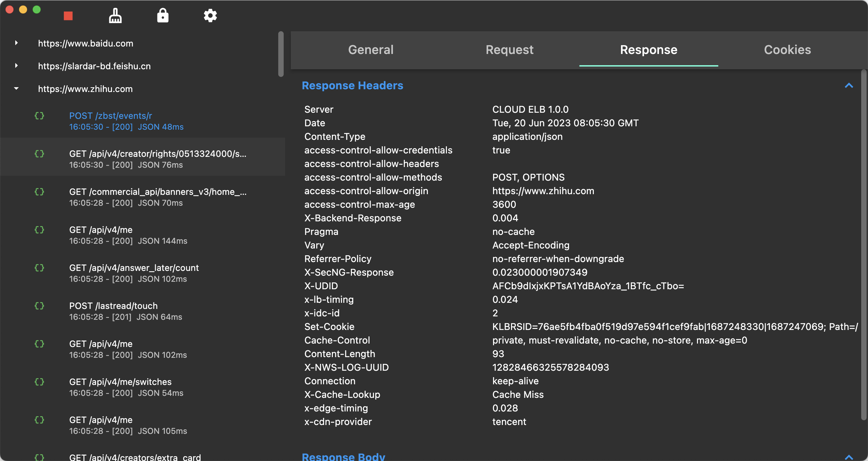
Task: Expand the slardar-bd.feishu.cn host group
Action: pos(16,66)
